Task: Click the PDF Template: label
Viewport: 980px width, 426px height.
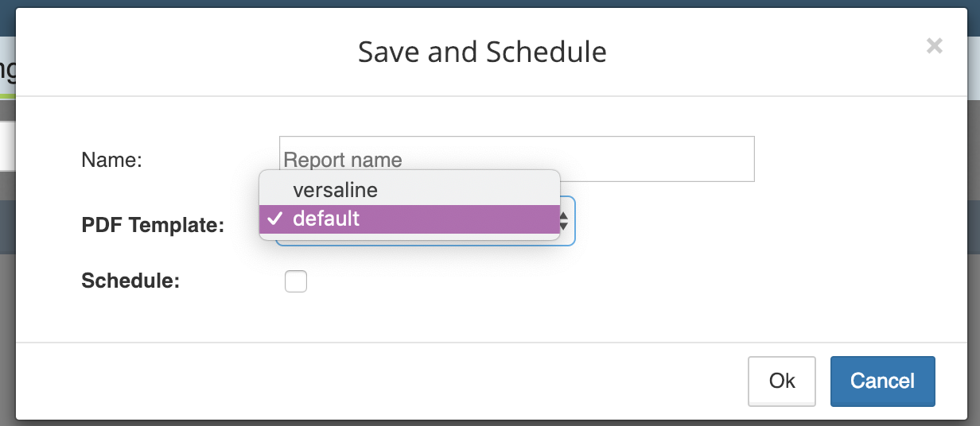Action: pos(153,225)
